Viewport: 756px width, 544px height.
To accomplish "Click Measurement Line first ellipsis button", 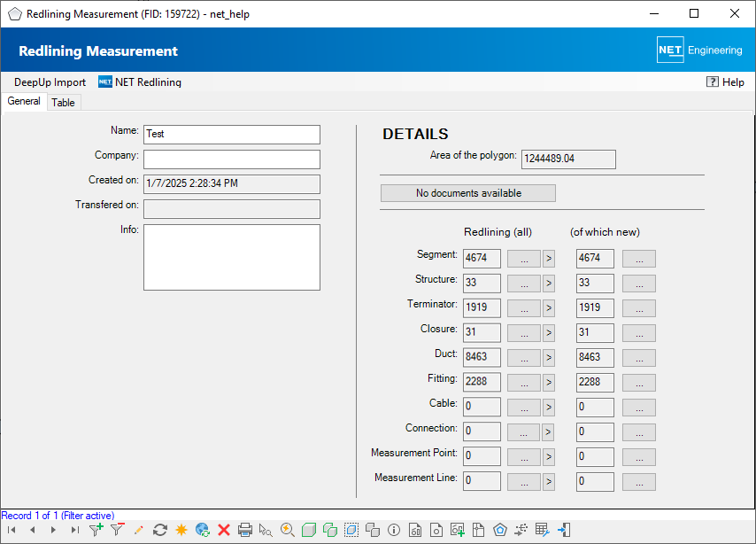I will (x=524, y=482).
